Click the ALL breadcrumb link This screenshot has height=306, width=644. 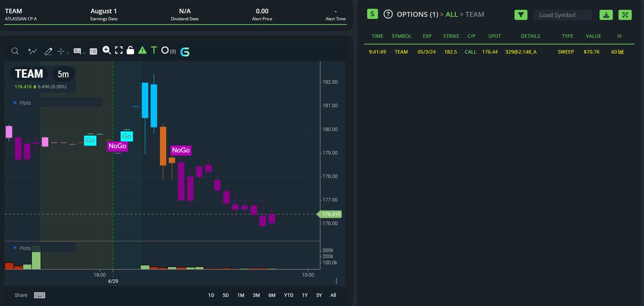click(452, 14)
